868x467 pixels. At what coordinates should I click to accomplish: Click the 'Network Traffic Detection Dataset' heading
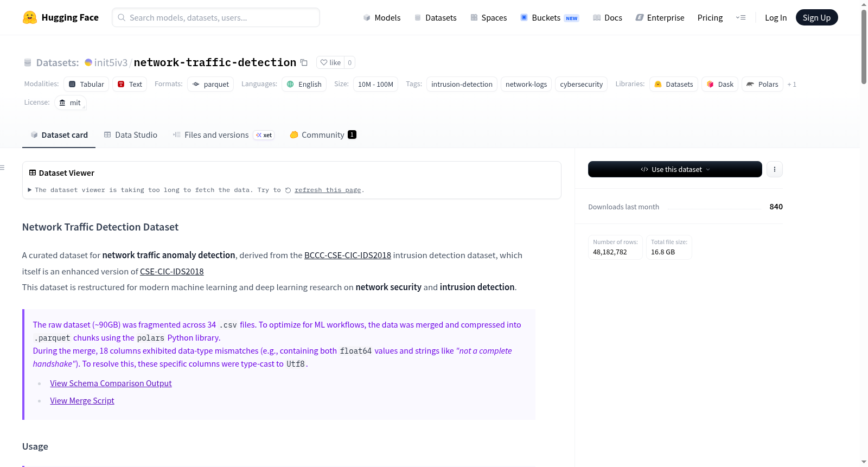pyautogui.click(x=100, y=227)
